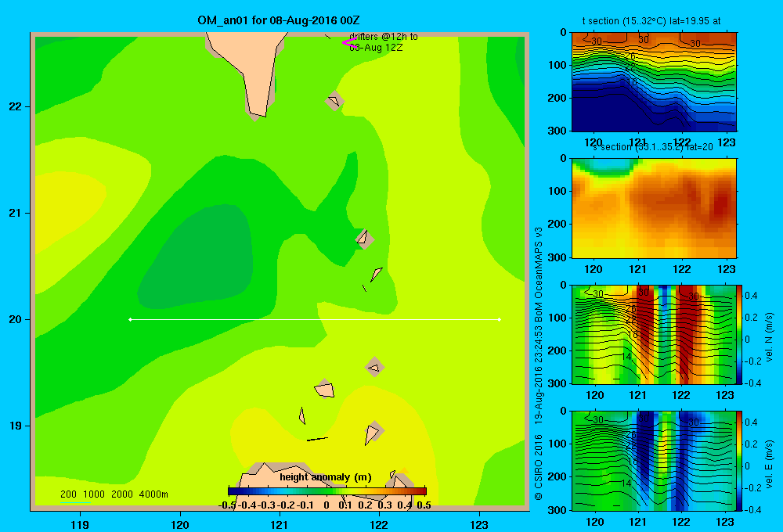Click the longitude label 119 on the map axis
783x532 pixels.
80,524
